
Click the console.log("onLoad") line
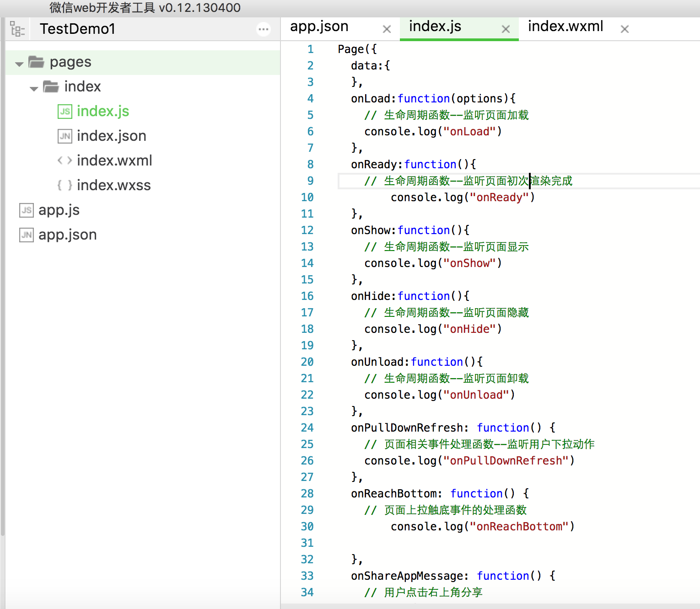coord(433,132)
